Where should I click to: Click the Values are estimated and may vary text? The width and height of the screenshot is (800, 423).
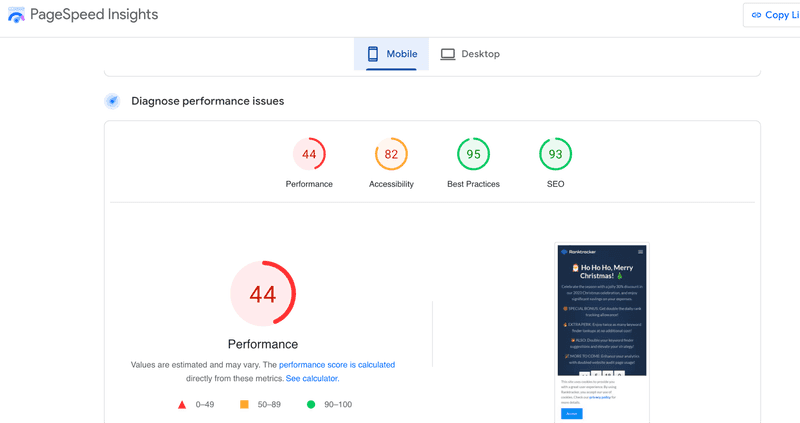click(x=196, y=365)
